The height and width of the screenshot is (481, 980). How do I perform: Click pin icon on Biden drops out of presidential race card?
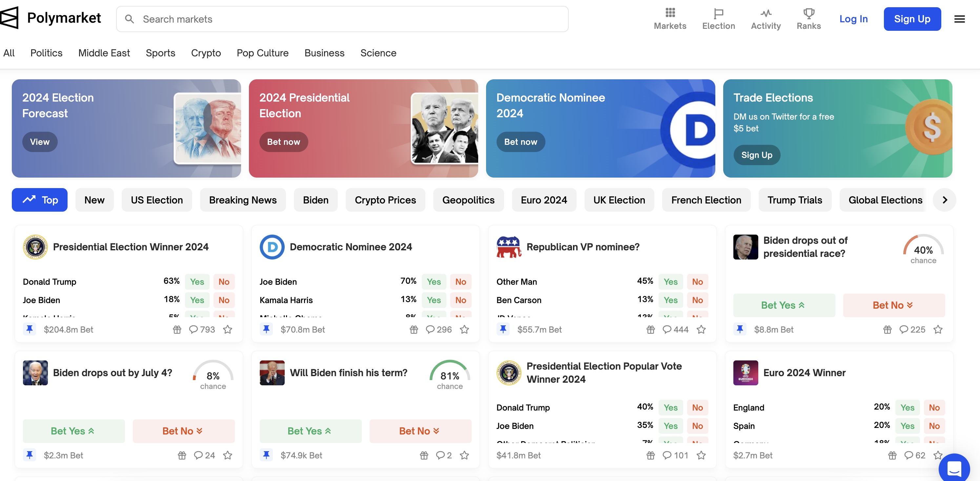pos(740,329)
